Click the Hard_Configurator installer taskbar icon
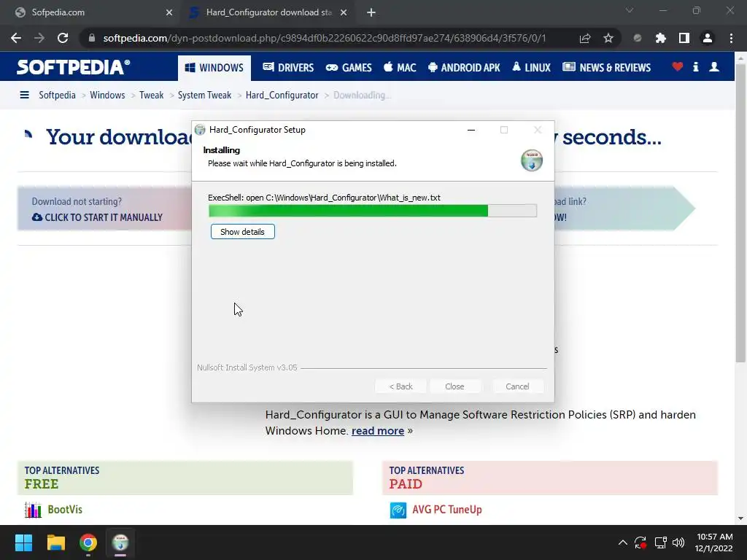The image size is (747, 560). (x=120, y=542)
